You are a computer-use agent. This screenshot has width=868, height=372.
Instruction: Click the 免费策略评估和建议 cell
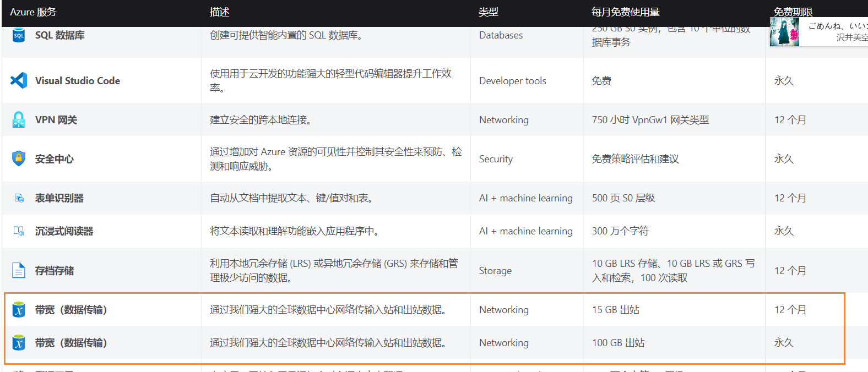pyautogui.click(x=636, y=159)
